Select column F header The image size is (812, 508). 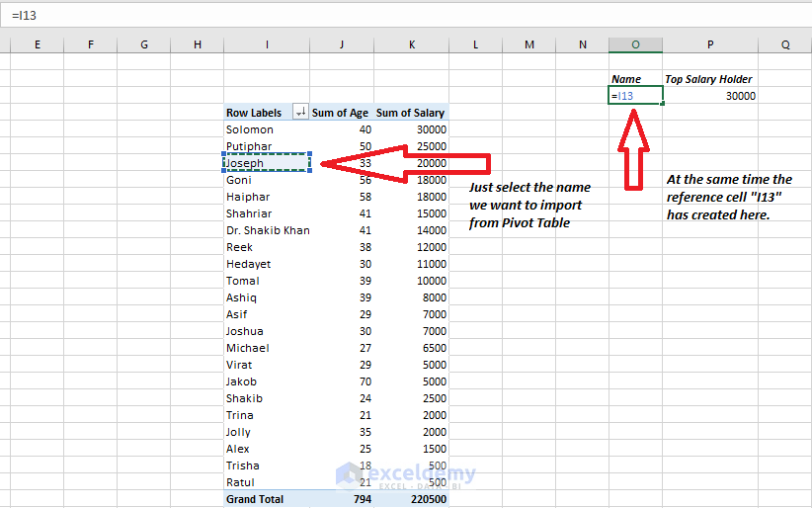[91, 44]
